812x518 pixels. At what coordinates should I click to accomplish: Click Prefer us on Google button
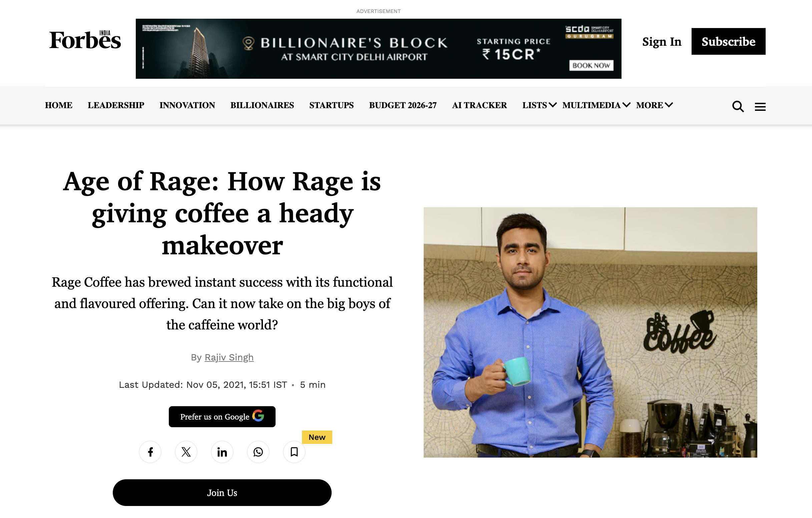coord(222,417)
